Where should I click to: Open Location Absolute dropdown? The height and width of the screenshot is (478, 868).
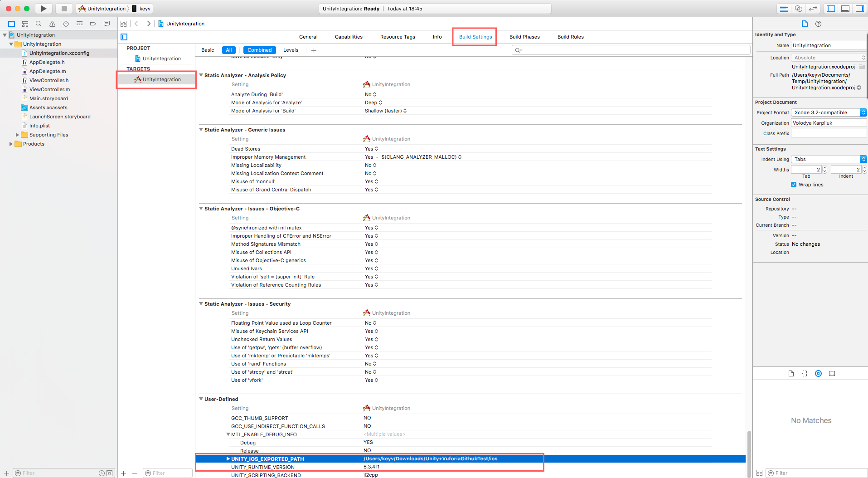[x=829, y=58]
